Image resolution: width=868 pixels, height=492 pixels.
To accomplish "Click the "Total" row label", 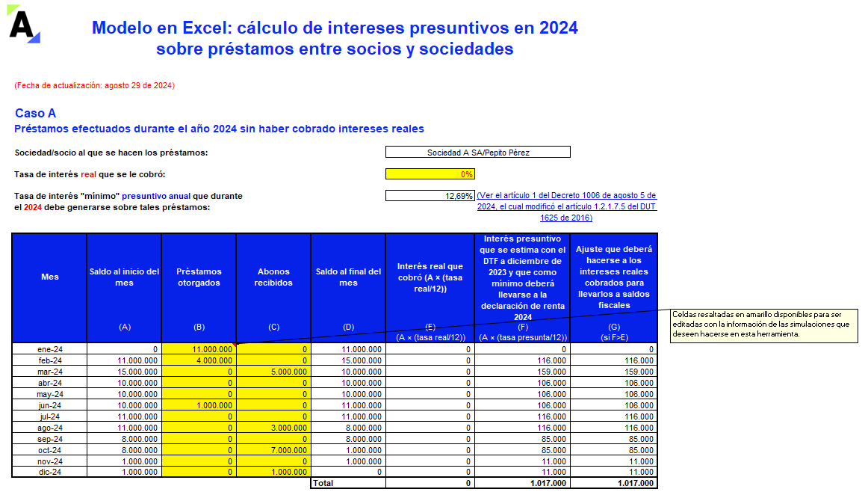I will [x=348, y=483].
